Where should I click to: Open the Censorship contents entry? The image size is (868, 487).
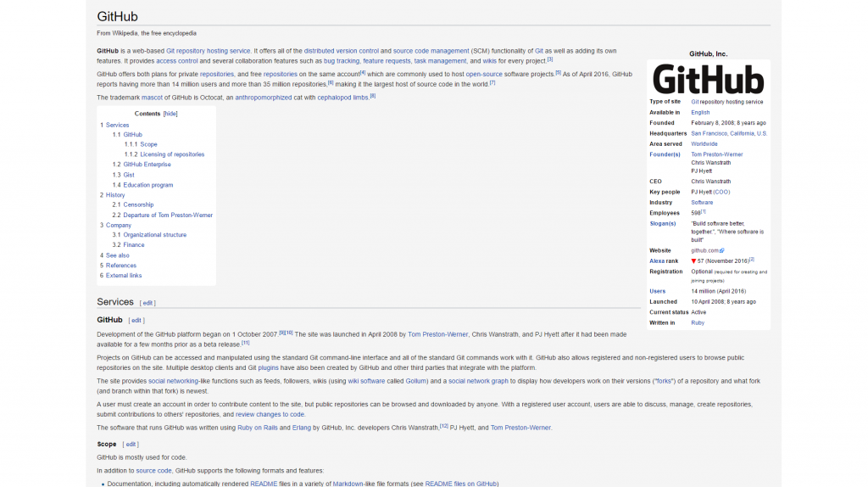(138, 204)
